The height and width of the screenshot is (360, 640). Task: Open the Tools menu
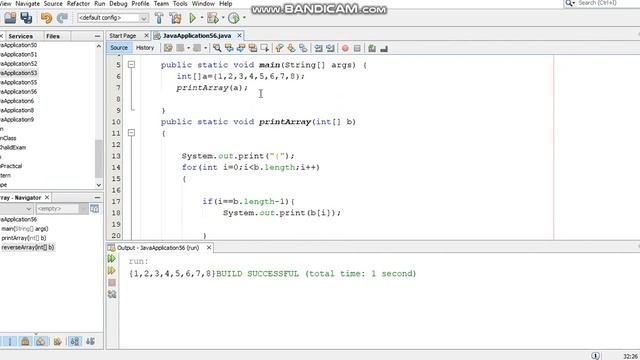pyautogui.click(x=180, y=4)
